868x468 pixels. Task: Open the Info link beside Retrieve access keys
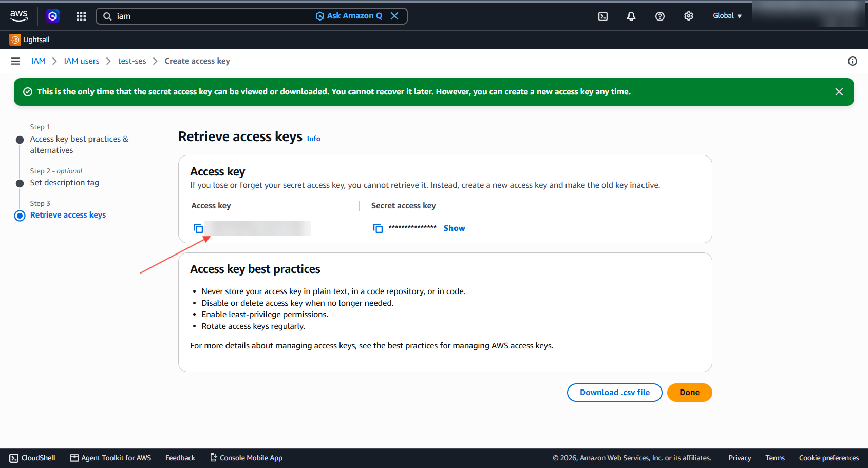[x=314, y=139]
